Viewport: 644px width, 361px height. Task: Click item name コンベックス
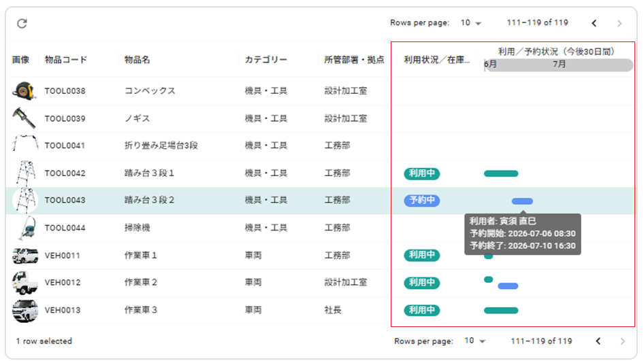click(x=150, y=90)
